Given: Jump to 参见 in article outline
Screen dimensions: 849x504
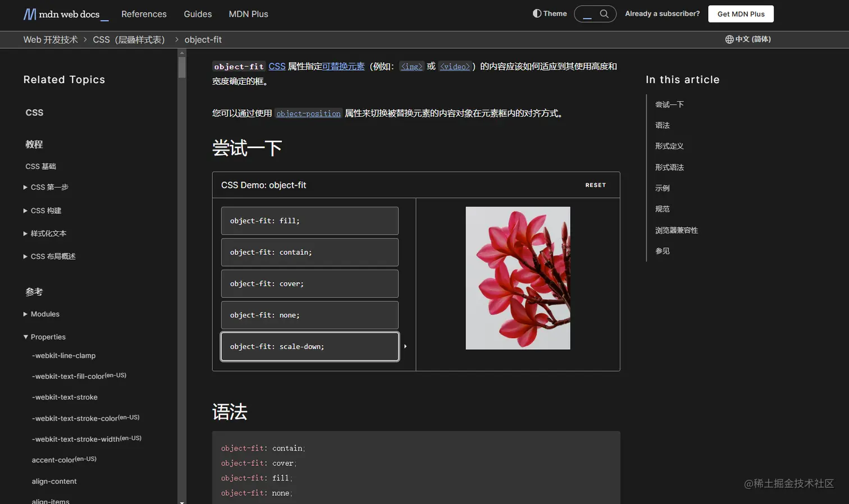Looking at the screenshot, I should coord(663,251).
